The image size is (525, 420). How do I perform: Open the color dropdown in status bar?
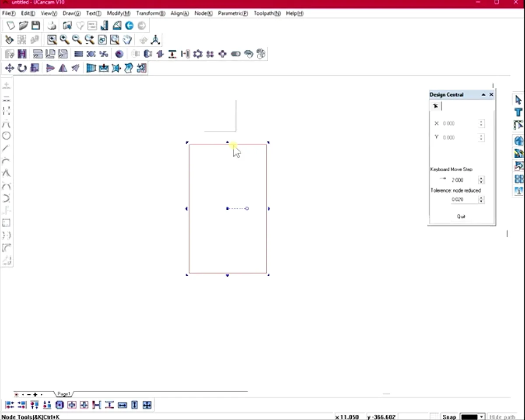pos(482,417)
